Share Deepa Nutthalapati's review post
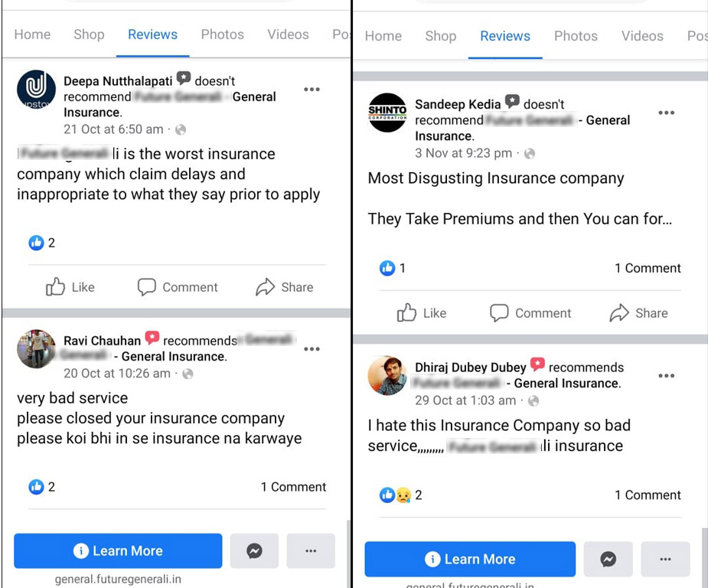Viewport: 708px width, 588px height. [284, 287]
